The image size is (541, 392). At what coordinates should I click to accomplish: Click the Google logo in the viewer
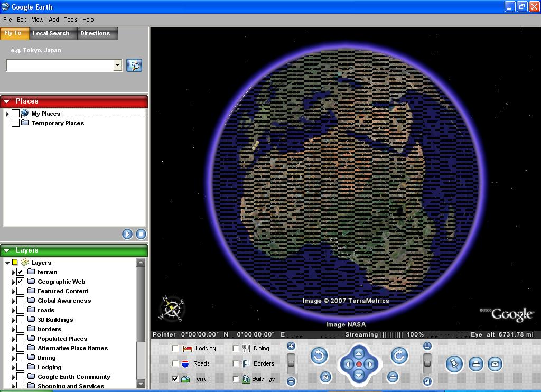click(512, 314)
